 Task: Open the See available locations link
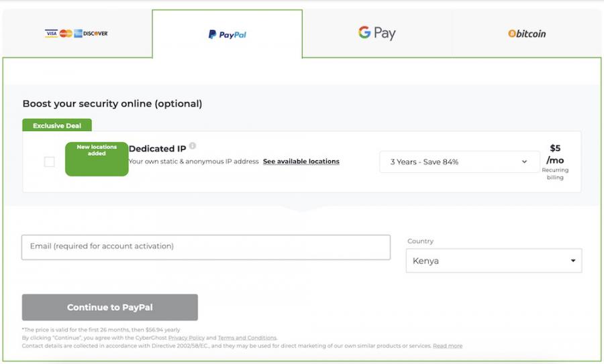click(x=301, y=162)
